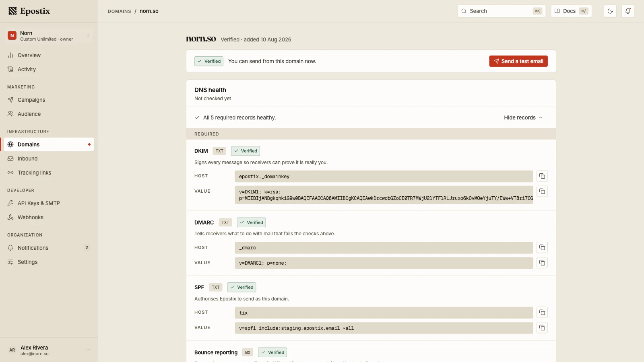Screen dimensions: 644x362
Task: Click the Epostix logo icon
Action: coord(12,11)
